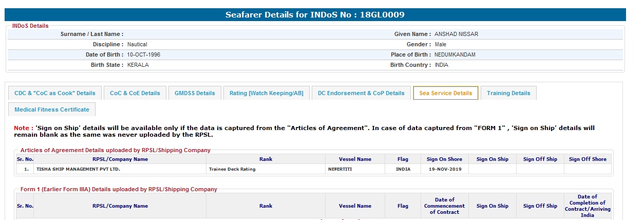This screenshot has width=644, height=220.
Task: Click the place of birth value NEDUMKANDAM
Action: tap(455, 54)
